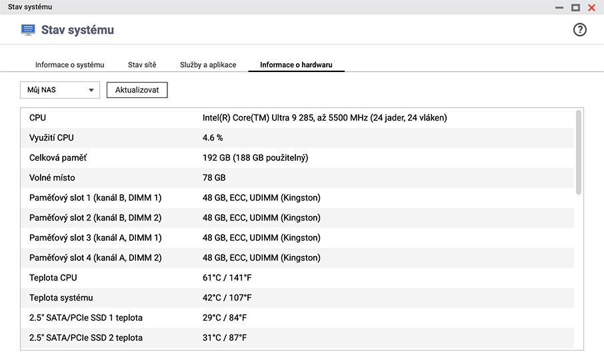Click the help question mark icon
Viewport: 604px width, 364px height.
pos(579,30)
